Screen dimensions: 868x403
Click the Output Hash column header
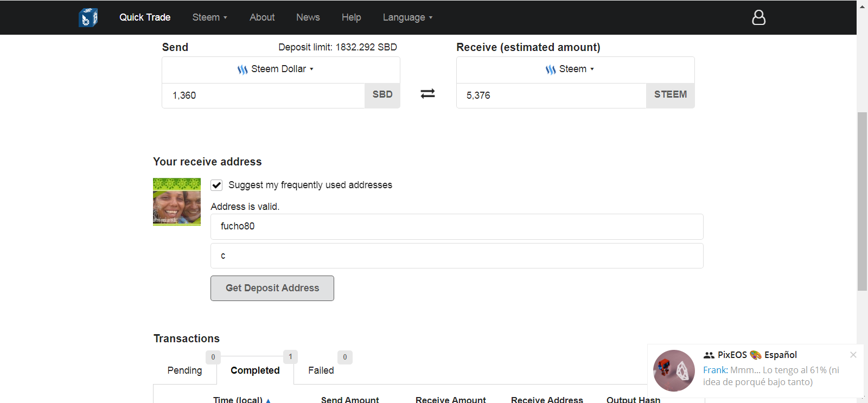pos(634,400)
